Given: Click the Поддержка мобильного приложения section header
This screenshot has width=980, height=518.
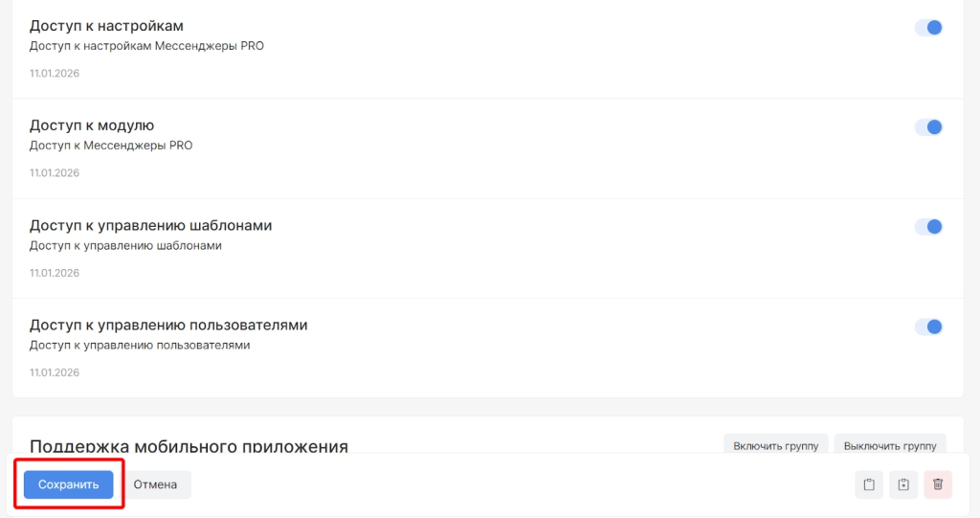Looking at the screenshot, I should [189, 446].
